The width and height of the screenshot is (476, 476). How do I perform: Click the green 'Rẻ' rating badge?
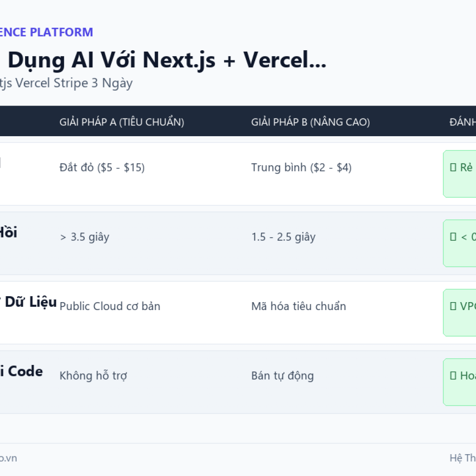tap(460, 174)
